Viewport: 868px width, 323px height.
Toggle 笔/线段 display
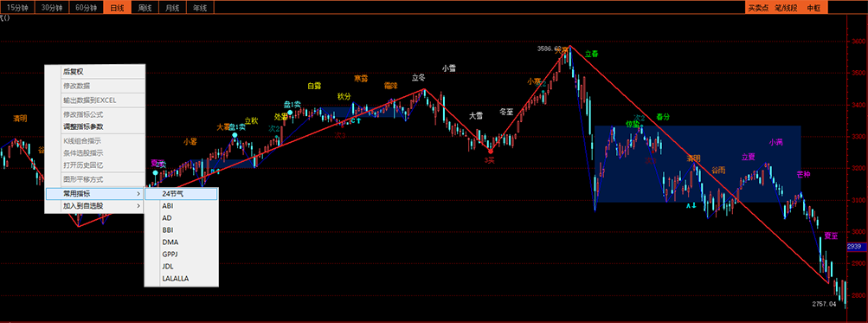(786, 8)
